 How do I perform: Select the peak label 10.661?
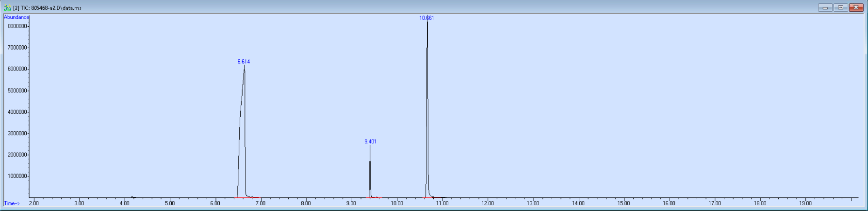[427, 18]
